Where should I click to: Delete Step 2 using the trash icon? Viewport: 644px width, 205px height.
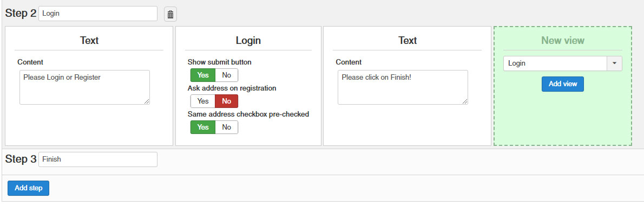(x=170, y=14)
